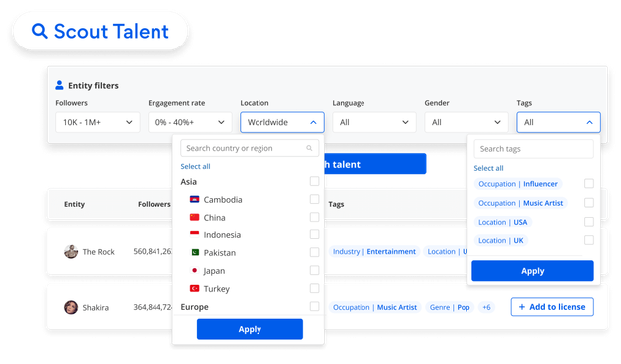Click the Search country or region field
This screenshot has width=621, height=364.
tap(250, 148)
